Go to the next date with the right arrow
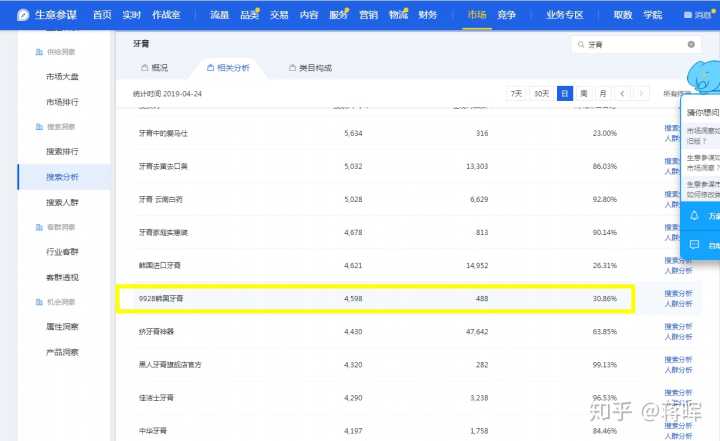 (x=642, y=93)
